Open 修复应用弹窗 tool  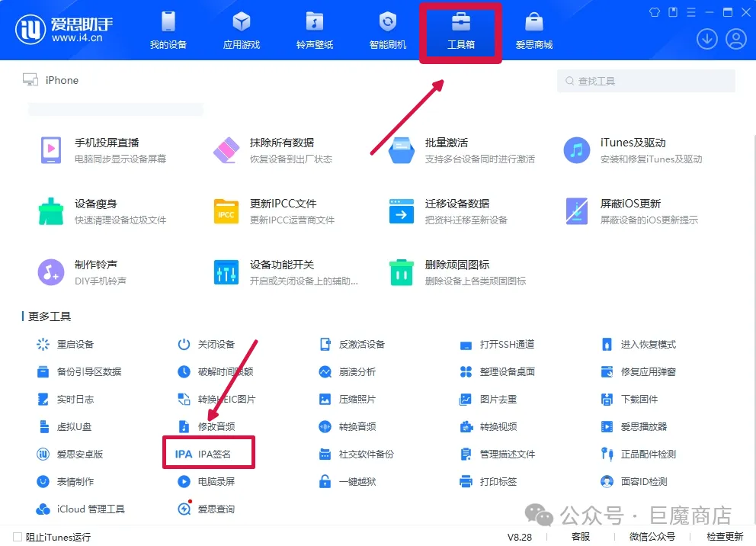point(639,372)
